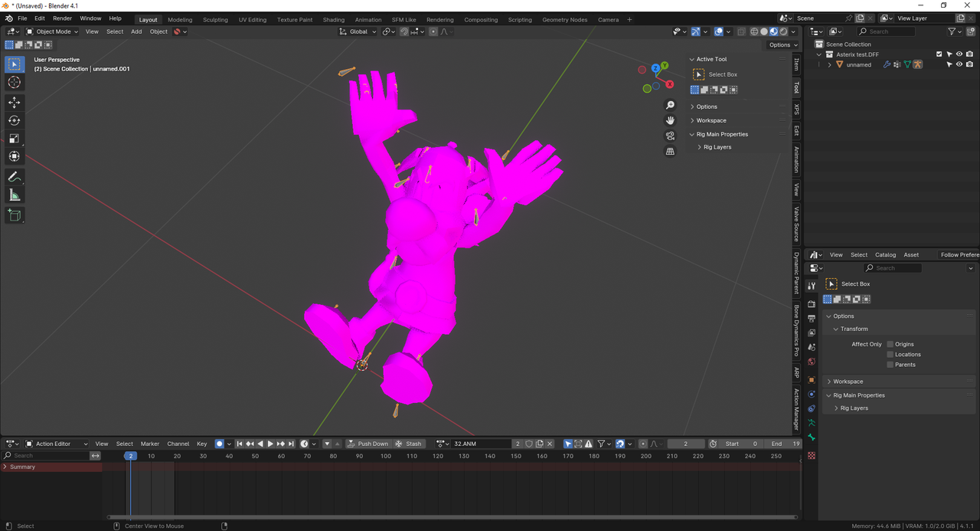Toggle exclude checkbox for Asterix test.DFF collection
Screen dimensions: 980x531
coord(939,54)
